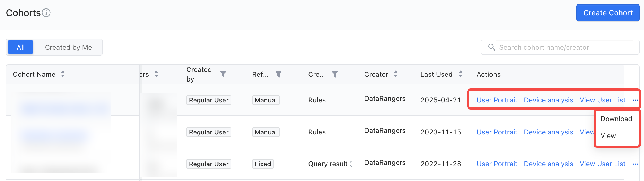644x181 pixels.
Task: Click the Regular User tag in 2025-04-21 row
Action: (209, 100)
